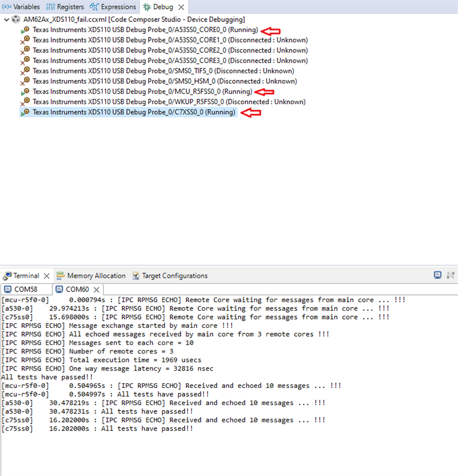Switch to the Variables tab
Viewport: 458px width, 476px height.
pos(21,7)
